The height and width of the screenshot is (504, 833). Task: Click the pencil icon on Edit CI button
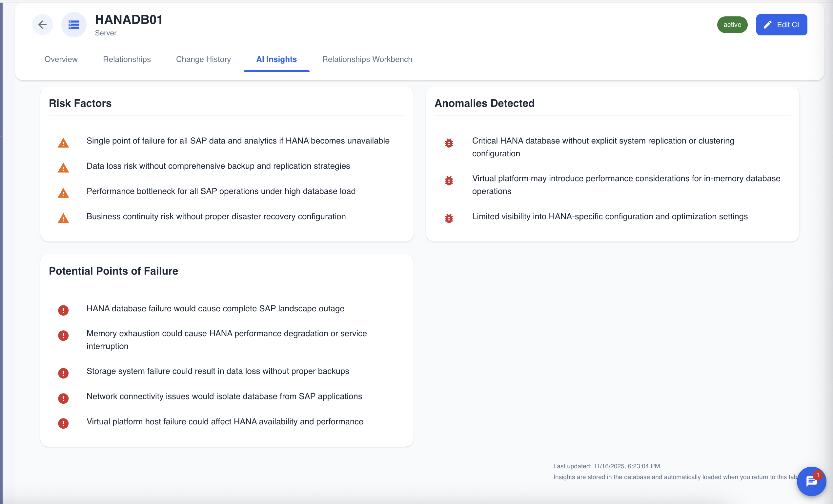(x=767, y=24)
